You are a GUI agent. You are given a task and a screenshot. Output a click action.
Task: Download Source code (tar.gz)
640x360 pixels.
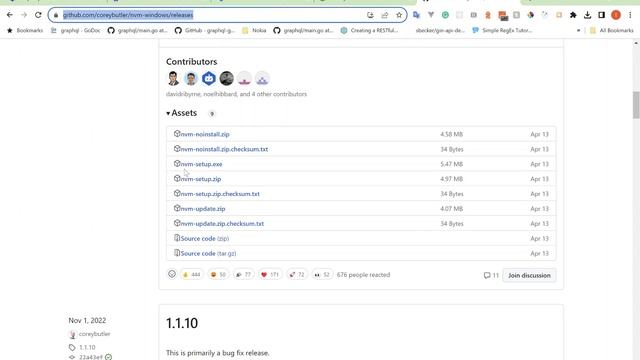pyautogui.click(x=208, y=253)
